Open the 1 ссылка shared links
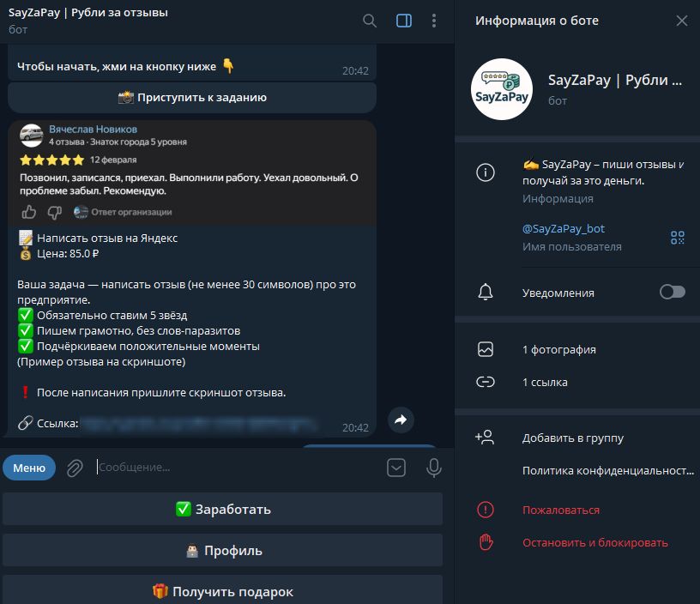 point(545,383)
